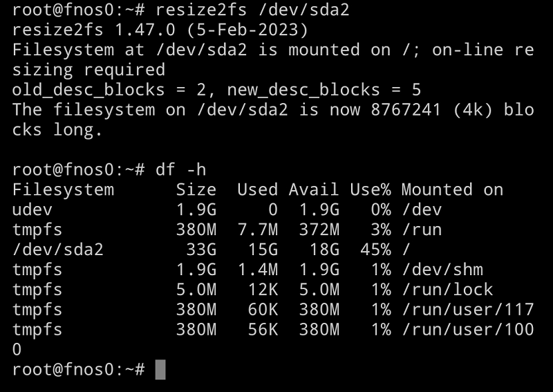Screen dimensions: 553x392
Task: Click the 'Used' column header
Action: [x=257, y=190]
